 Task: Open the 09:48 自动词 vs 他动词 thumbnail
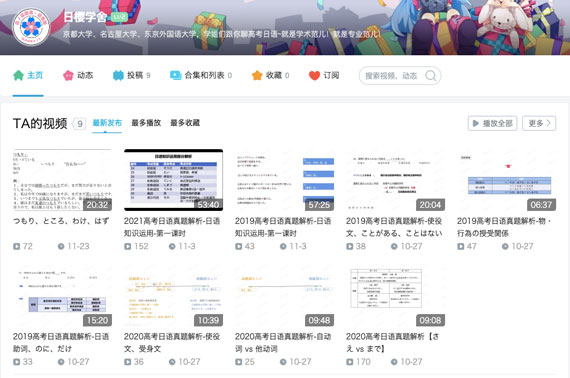coord(284,295)
